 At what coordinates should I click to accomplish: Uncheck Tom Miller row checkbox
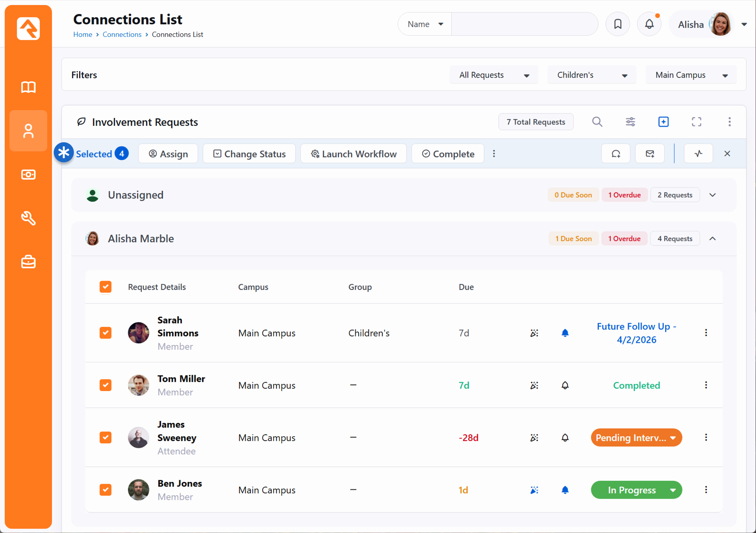click(x=105, y=385)
